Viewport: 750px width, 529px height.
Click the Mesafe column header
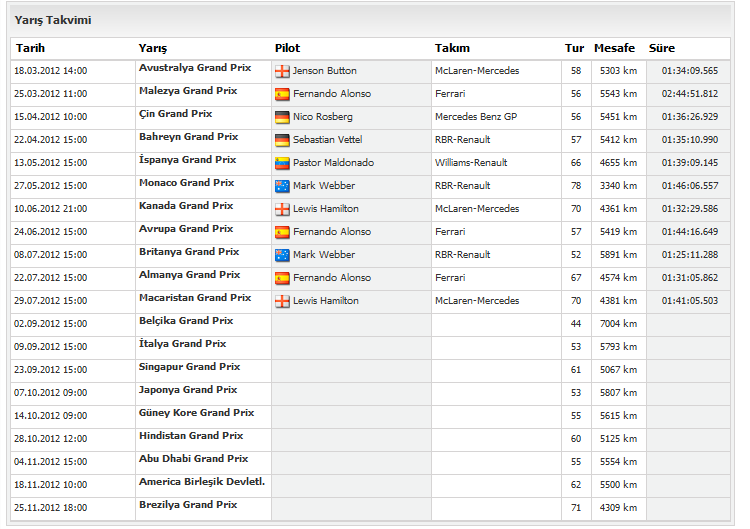click(x=615, y=48)
